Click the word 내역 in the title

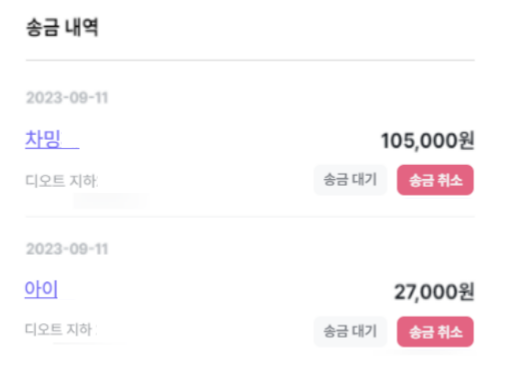pyautogui.click(x=82, y=27)
